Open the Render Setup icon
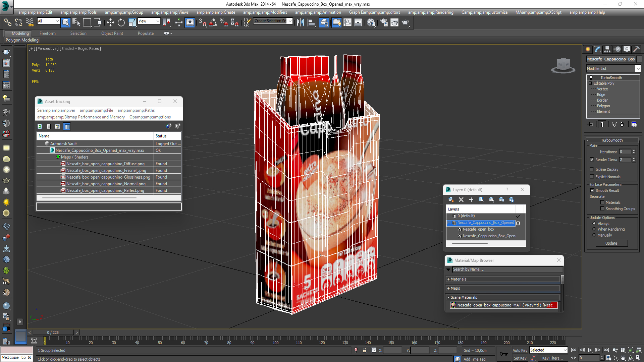Image resolution: width=644 pixels, height=362 pixels. [383, 22]
